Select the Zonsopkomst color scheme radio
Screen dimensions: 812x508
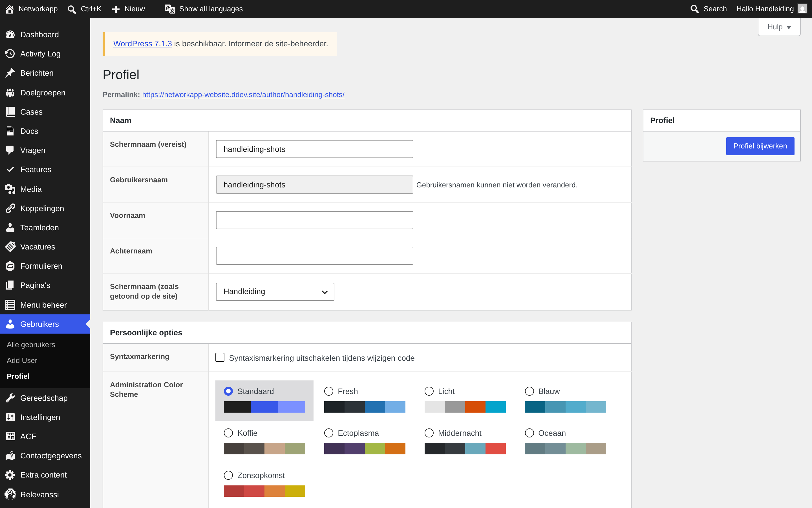(x=228, y=475)
